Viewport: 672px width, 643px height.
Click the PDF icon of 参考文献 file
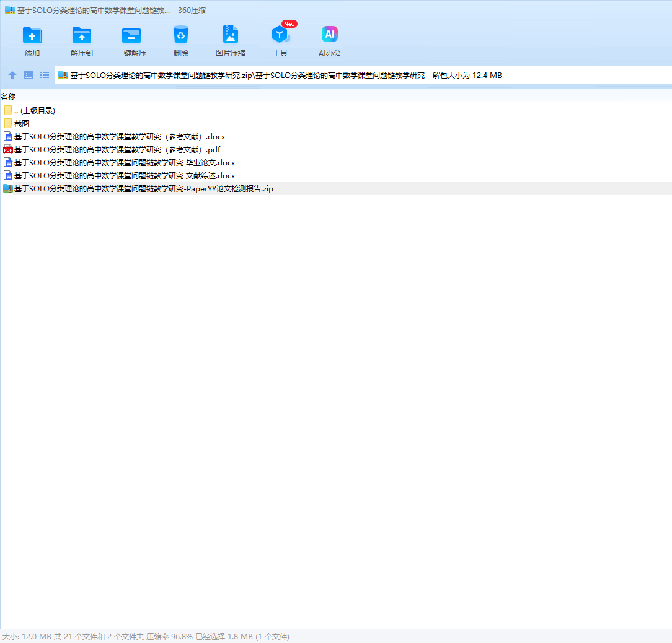coord(7,149)
